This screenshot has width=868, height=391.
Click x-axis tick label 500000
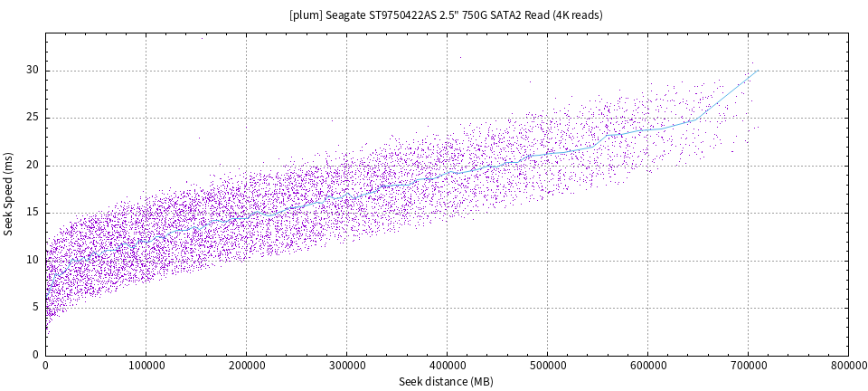click(x=548, y=365)
